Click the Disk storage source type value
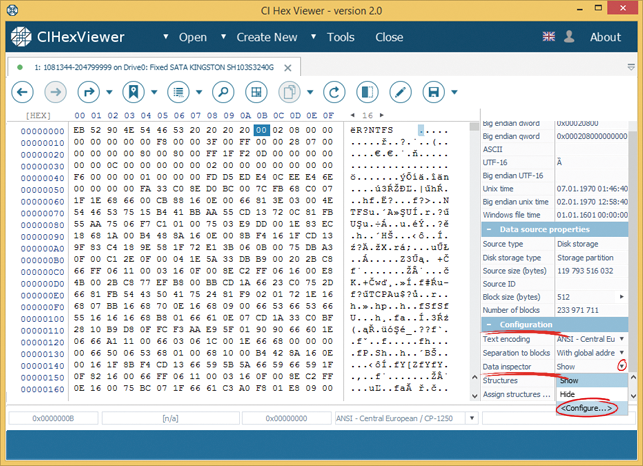643x466 pixels. (577, 244)
